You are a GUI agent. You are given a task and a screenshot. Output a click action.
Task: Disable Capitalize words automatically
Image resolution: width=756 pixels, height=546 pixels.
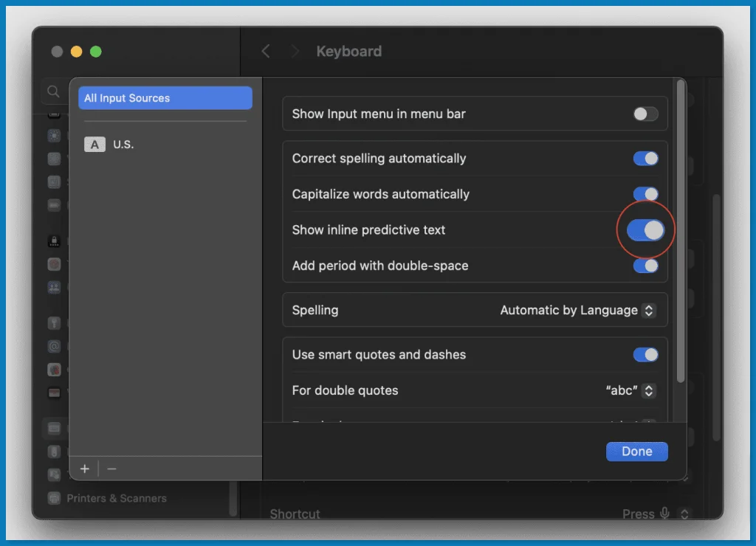pos(645,194)
